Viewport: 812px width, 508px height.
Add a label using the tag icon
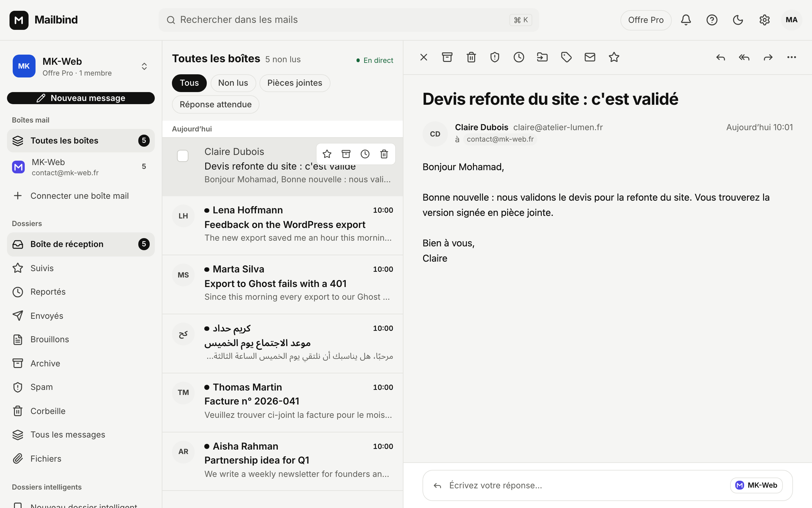click(566, 57)
